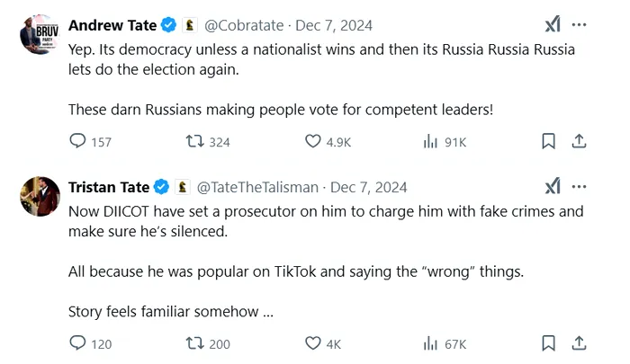The image size is (630, 364).
Task: Share Andrew Tate's post
Action: [x=580, y=141]
